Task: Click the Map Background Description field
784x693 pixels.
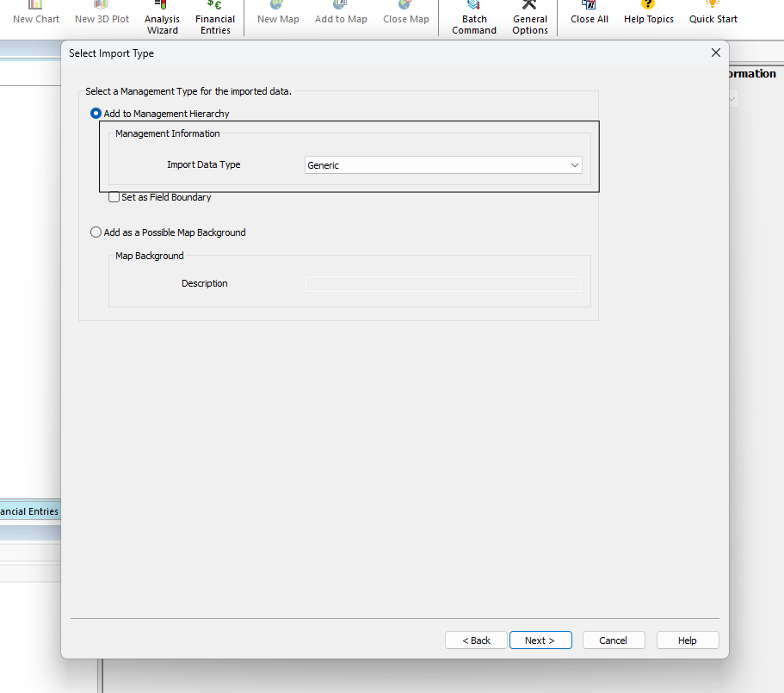Action: (x=443, y=284)
